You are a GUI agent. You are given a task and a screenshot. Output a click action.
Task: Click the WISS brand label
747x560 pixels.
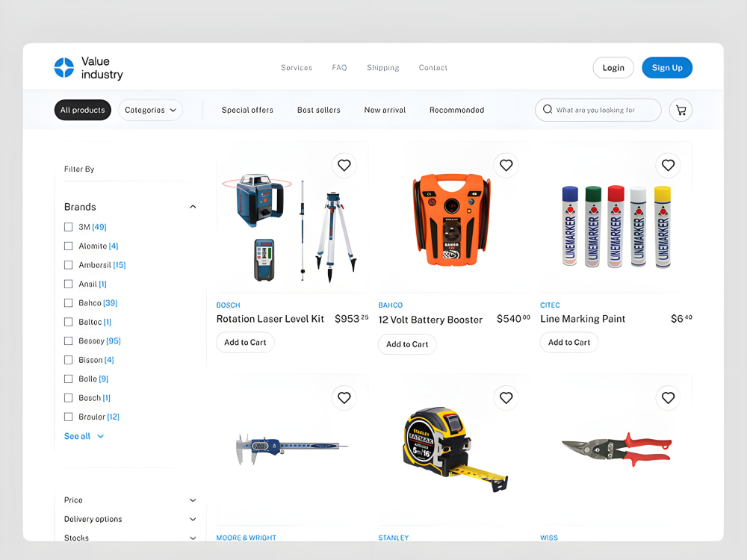click(549, 538)
